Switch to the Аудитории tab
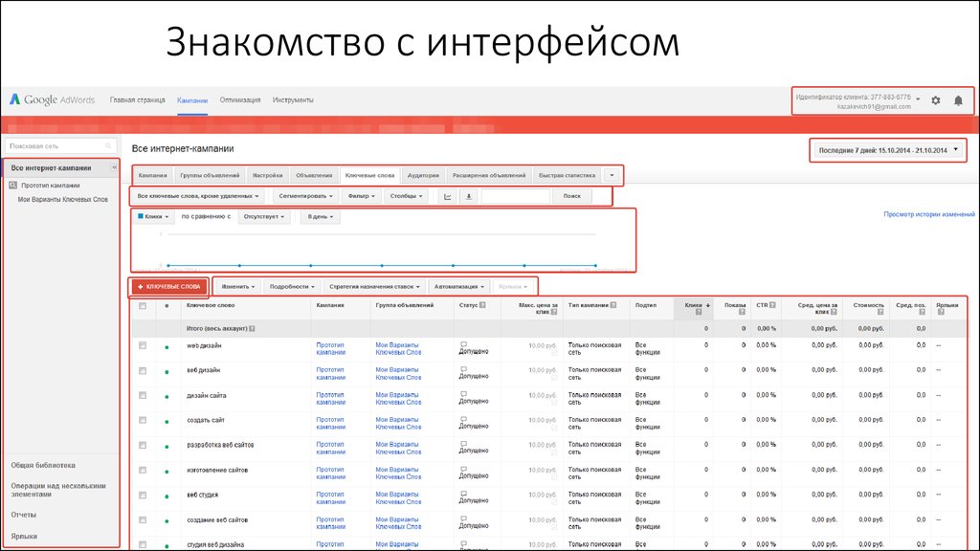Image resolution: width=980 pixels, height=551 pixels. pyautogui.click(x=423, y=176)
